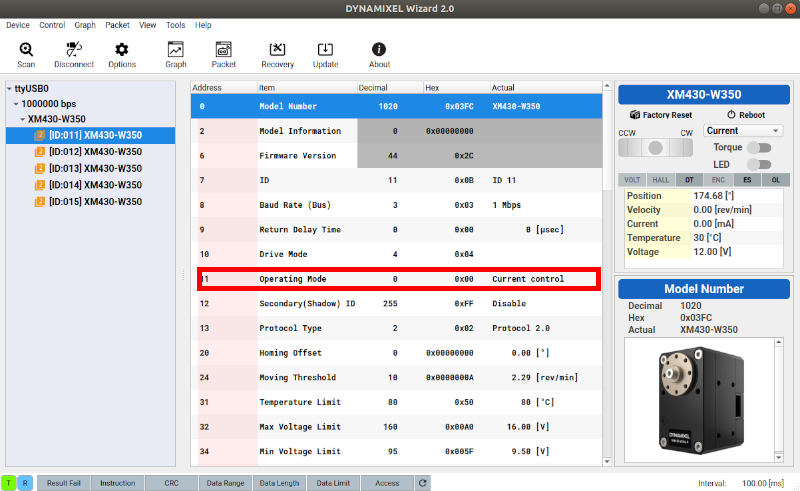Select the Temperature Limit row

[396, 402]
